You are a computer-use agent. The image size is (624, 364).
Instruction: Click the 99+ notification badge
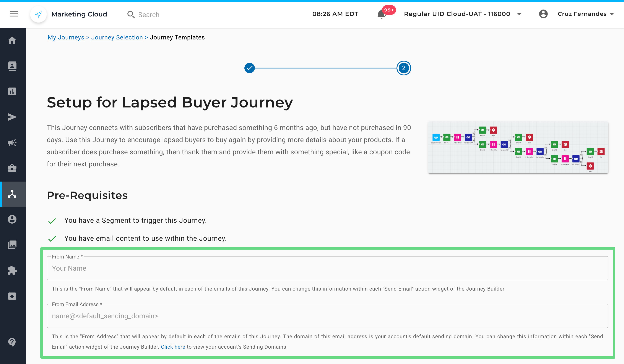[389, 10]
